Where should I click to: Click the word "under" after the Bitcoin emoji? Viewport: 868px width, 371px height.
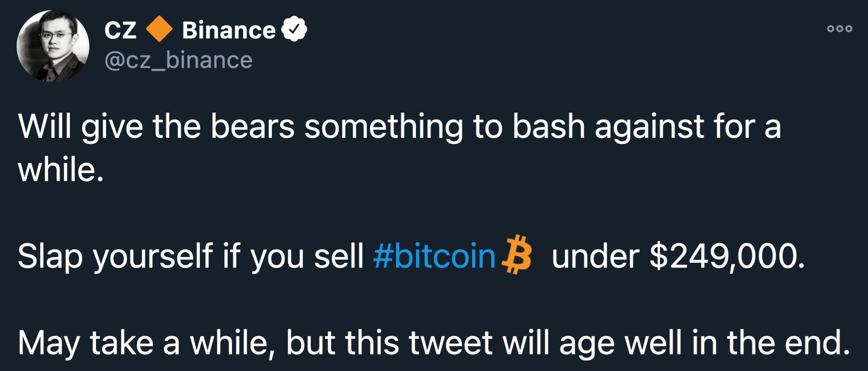[596, 256]
